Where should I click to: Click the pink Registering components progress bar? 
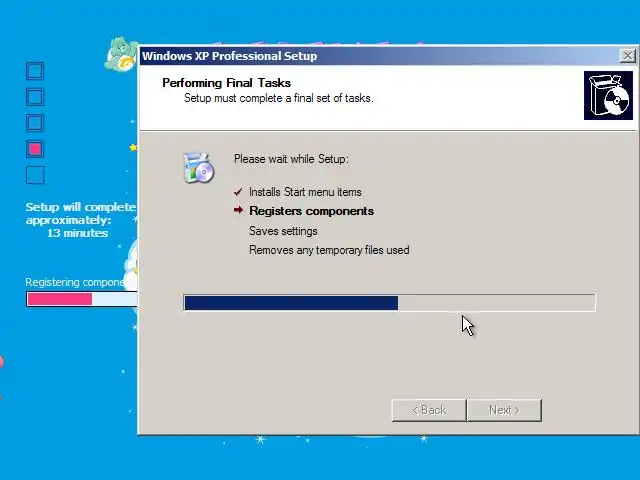click(82, 299)
